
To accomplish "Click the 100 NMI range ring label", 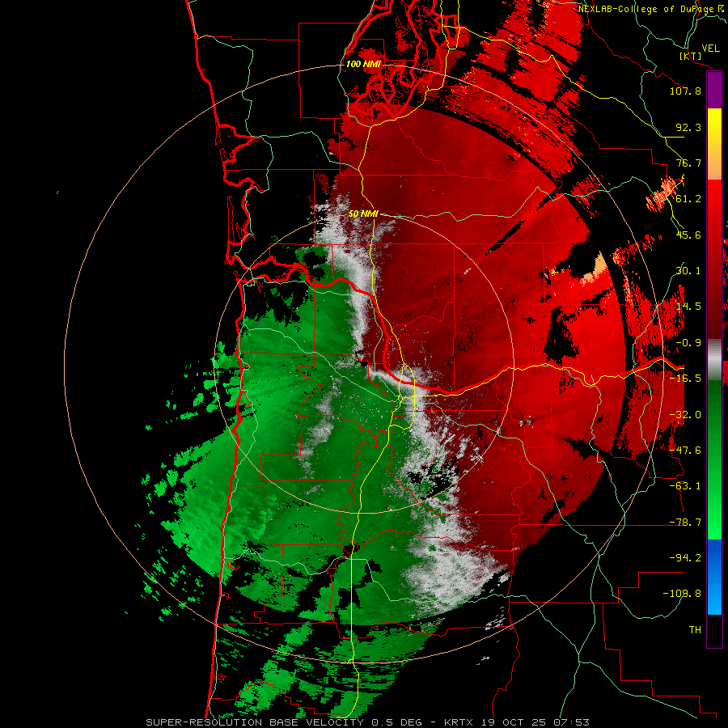I will tap(363, 64).
